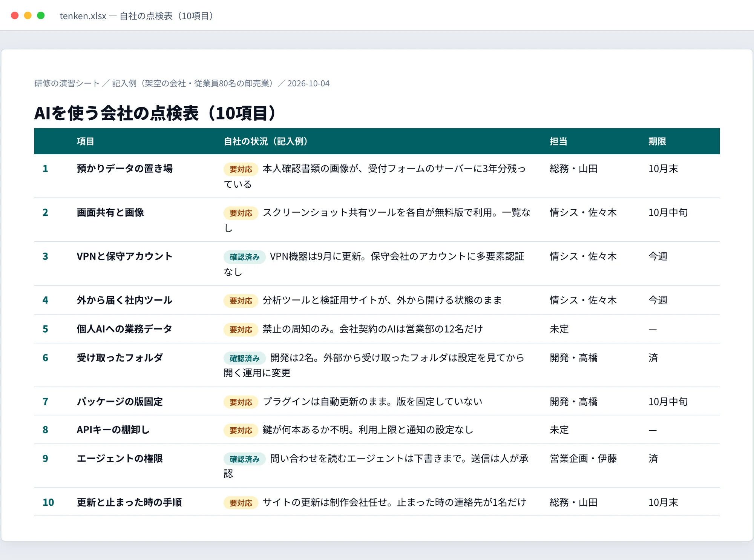Screen dimensions: 754x560
Task: Click 要対応 badge in APIキーの棚卸し row
Action: tap(241, 431)
